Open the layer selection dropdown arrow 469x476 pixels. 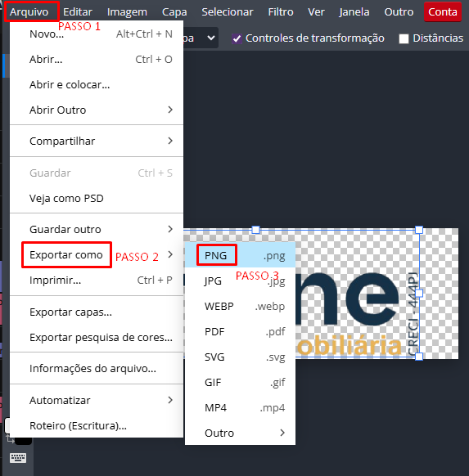[x=211, y=38]
